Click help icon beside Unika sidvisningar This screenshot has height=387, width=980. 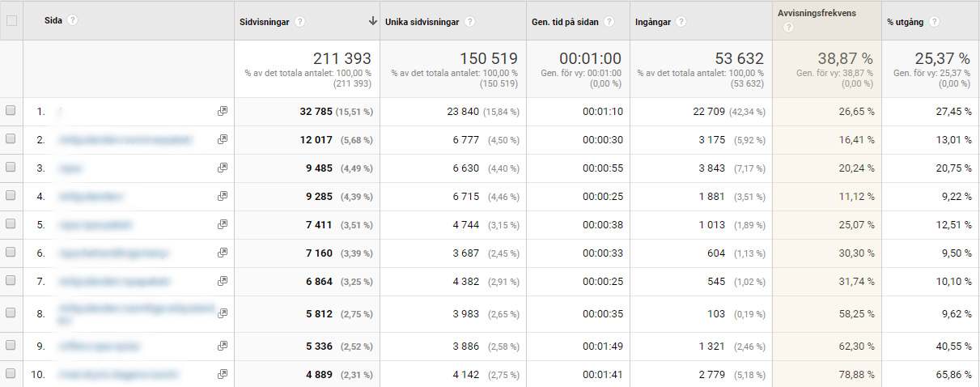pos(470,22)
